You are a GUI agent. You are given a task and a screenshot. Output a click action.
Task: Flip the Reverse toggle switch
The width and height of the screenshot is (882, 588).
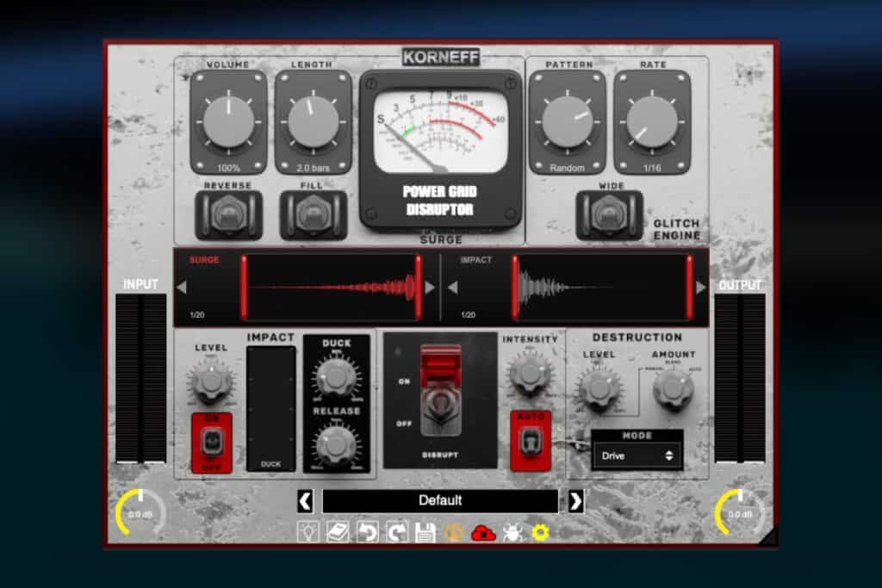point(228,215)
